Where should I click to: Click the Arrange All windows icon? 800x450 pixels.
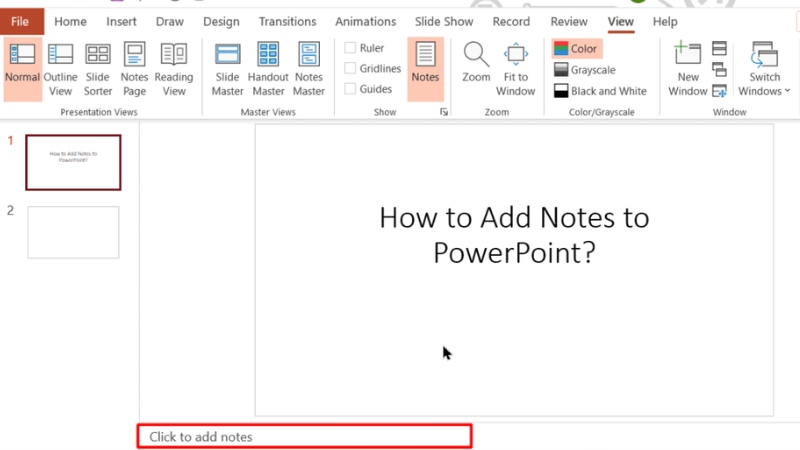[x=719, y=48]
